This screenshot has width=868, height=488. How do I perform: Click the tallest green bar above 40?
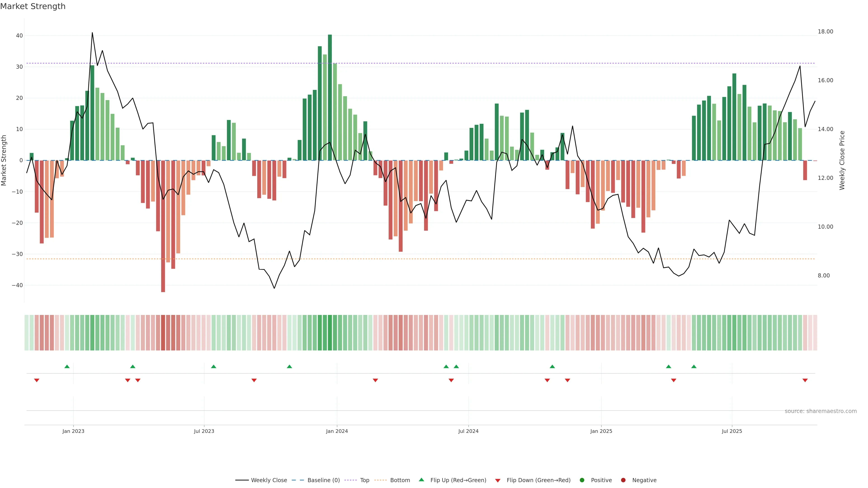point(330,98)
